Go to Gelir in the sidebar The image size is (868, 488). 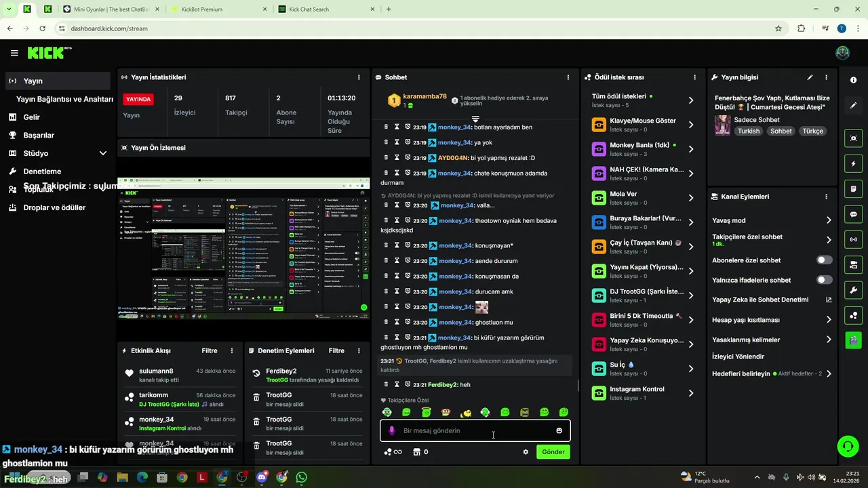(x=31, y=117)
